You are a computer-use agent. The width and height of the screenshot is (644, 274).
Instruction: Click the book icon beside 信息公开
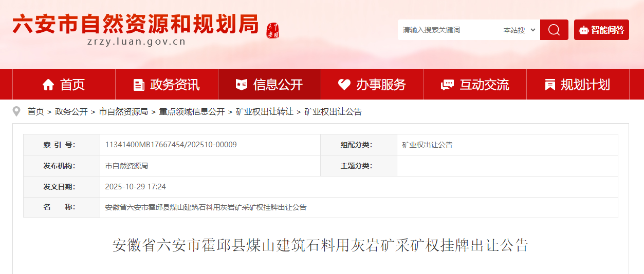tap(242, 85)
